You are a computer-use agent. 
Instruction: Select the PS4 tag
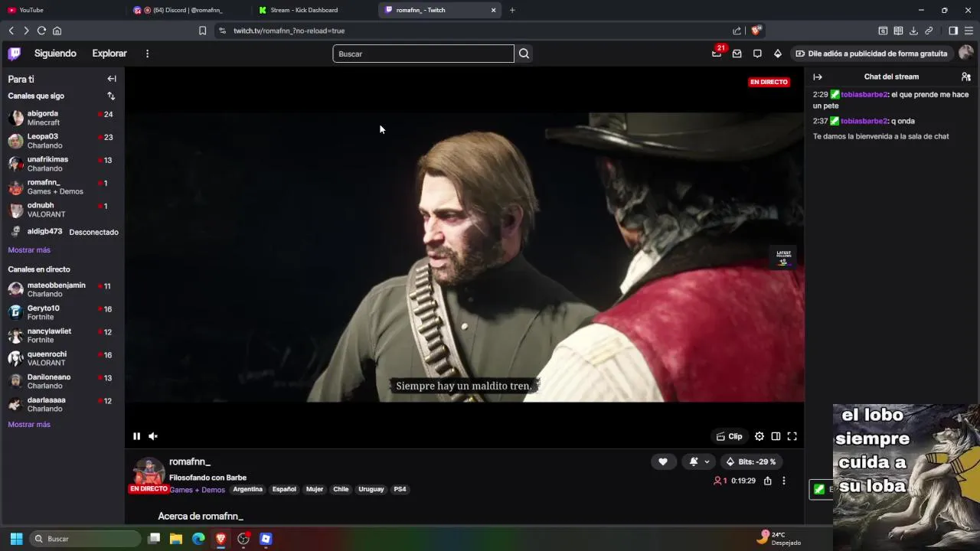[400, 490]
